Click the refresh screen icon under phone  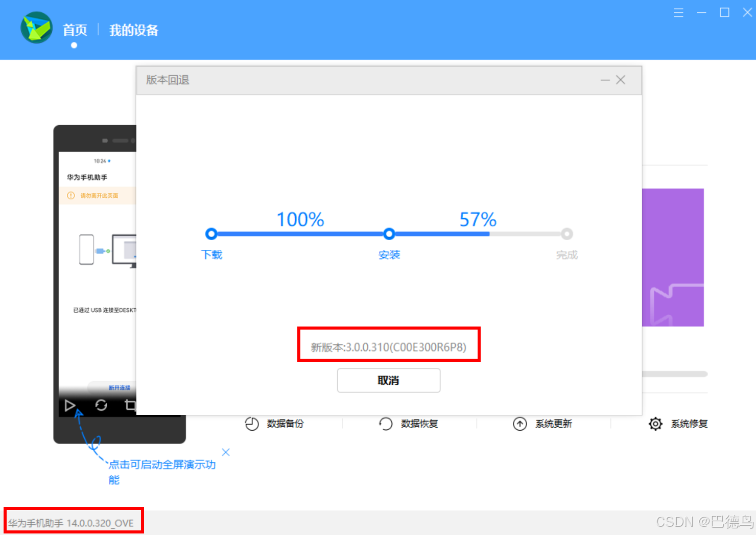[x=101, y=405]
